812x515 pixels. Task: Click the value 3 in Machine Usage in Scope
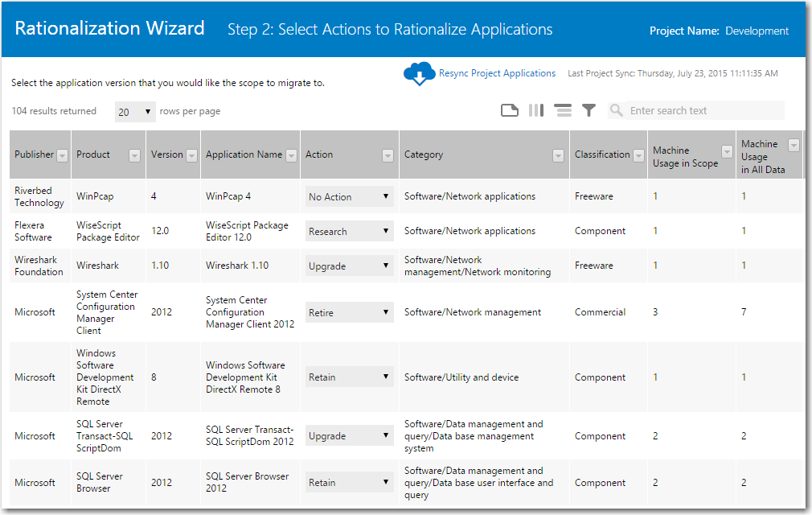(655, 312)
